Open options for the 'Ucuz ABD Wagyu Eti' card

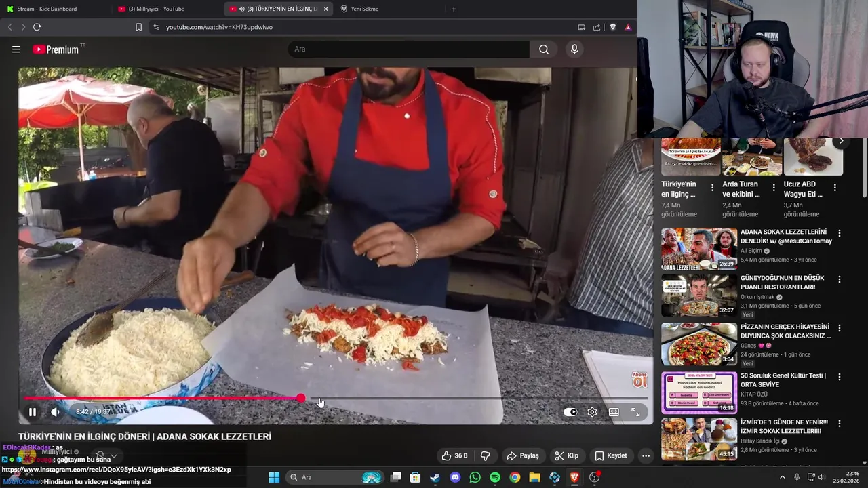pos(835,188)
